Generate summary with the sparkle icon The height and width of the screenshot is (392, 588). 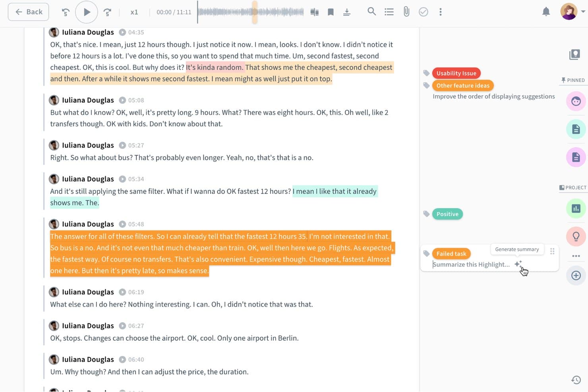click(x=518, y=264)
